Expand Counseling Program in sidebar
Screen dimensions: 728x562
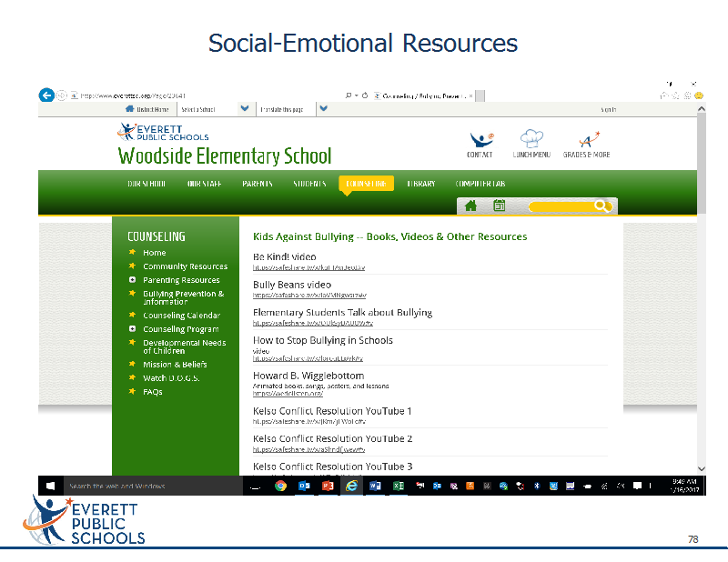pos(132,328)
